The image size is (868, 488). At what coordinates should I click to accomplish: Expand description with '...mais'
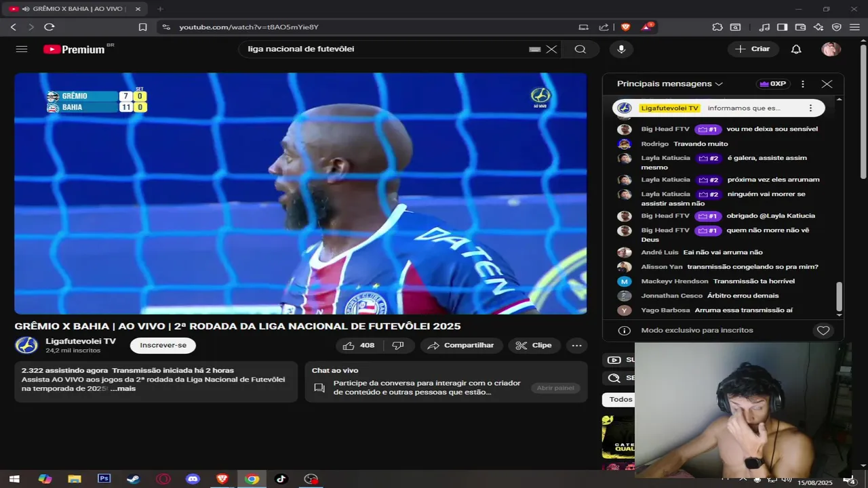123,388
